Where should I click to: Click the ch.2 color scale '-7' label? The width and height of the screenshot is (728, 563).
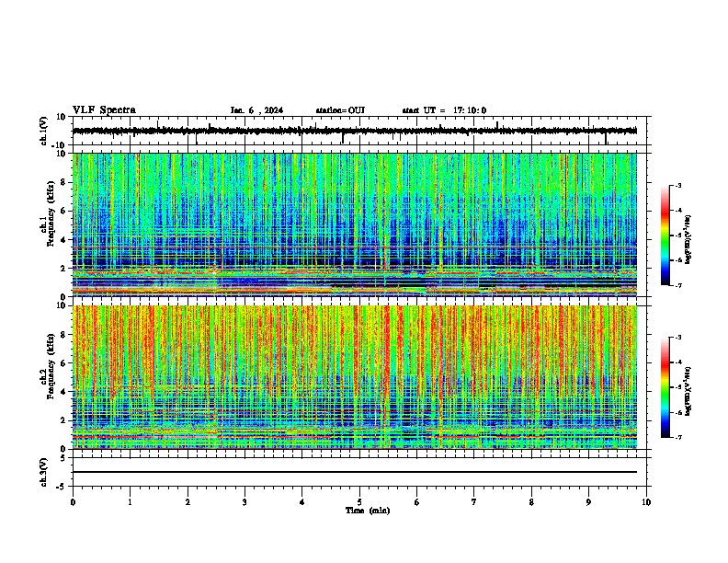[677, 437]
